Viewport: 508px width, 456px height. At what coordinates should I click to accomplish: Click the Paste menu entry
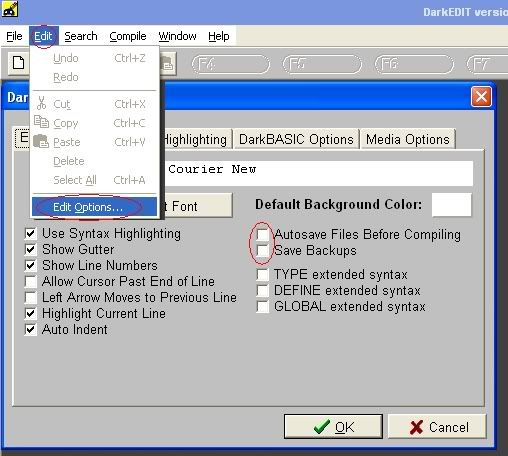click(94, 142)
